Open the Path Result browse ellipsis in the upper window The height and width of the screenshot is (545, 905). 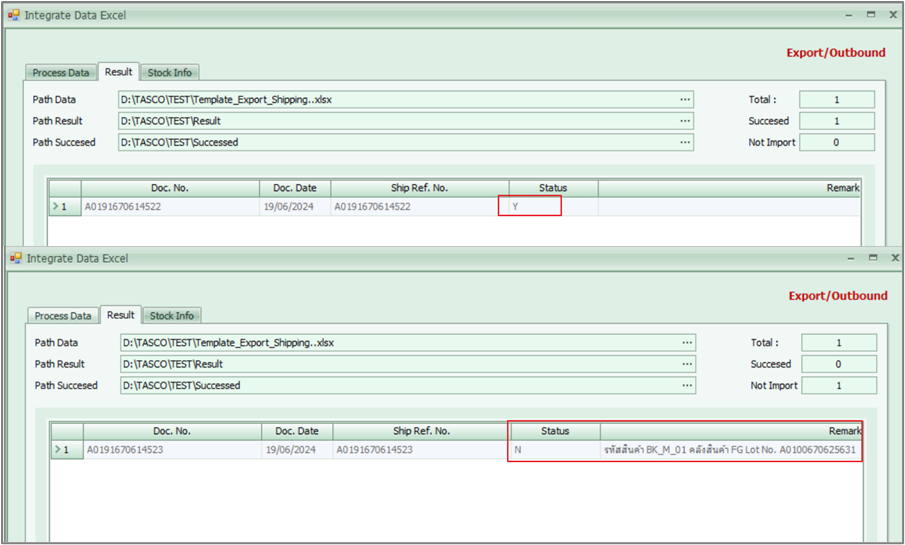[685, 121]
